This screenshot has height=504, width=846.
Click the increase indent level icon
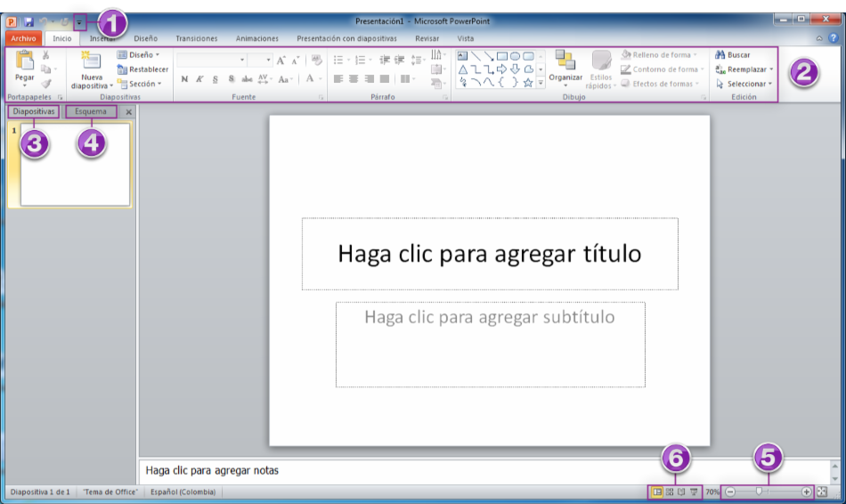(400, 60)
